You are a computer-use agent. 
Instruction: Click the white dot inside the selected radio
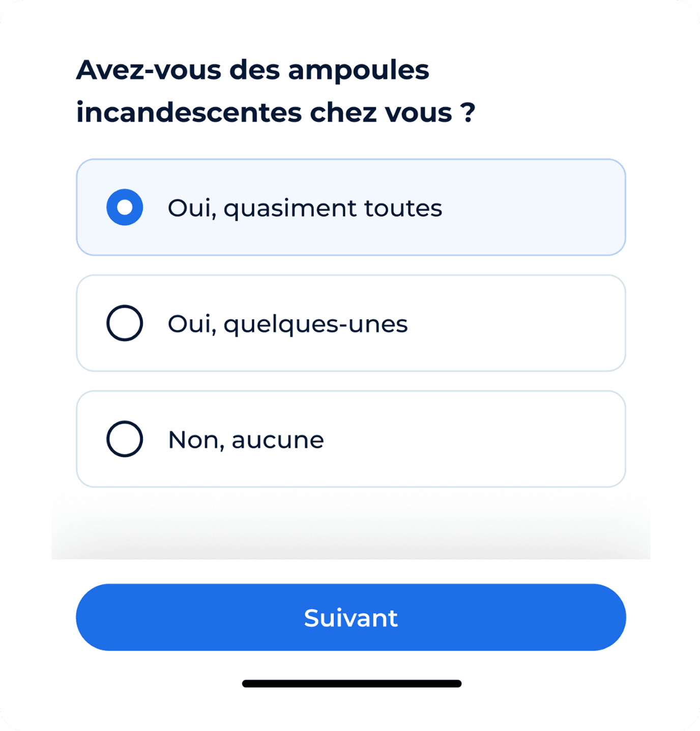pos(125,207)
